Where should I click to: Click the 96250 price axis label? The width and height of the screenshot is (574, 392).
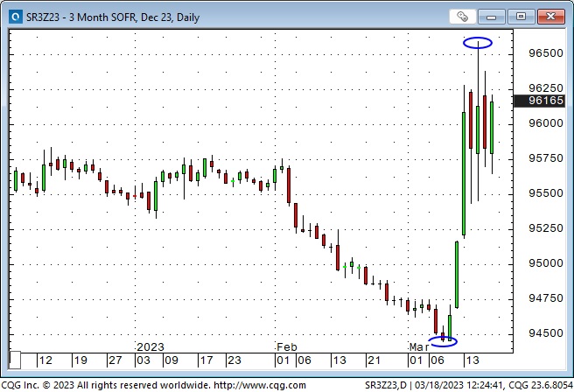pyautogui.click(x=546, y=87)
